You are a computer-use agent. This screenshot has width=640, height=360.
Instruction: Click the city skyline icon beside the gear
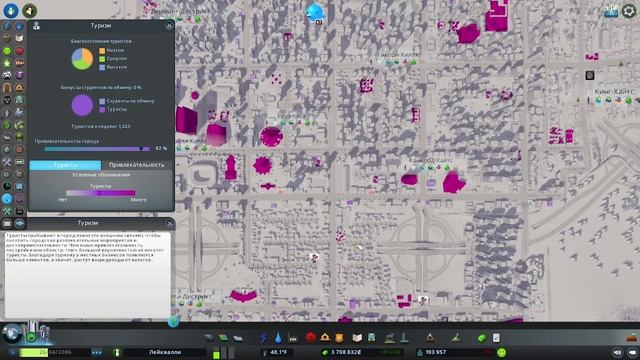click(x=611, y=11)
